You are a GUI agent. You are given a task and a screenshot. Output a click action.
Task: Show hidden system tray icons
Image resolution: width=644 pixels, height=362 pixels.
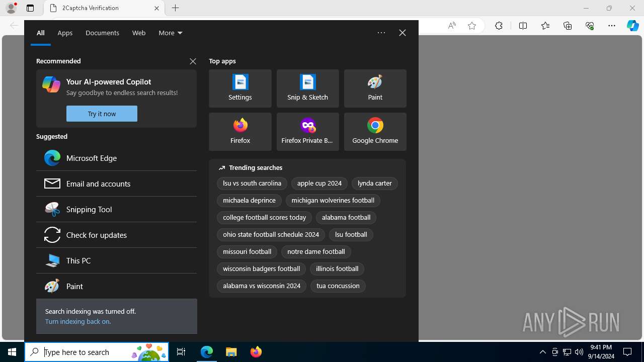(x=542, y=352)
